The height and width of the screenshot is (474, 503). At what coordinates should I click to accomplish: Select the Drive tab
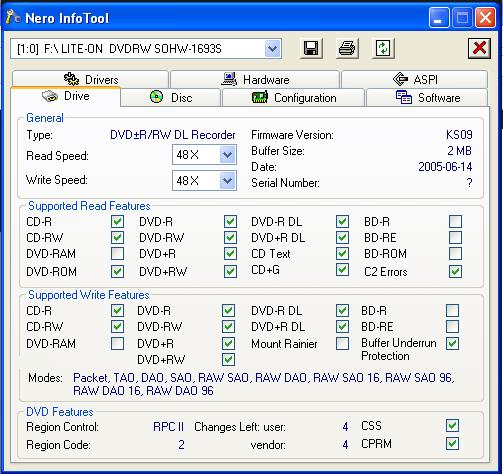(x=66, y=96)
